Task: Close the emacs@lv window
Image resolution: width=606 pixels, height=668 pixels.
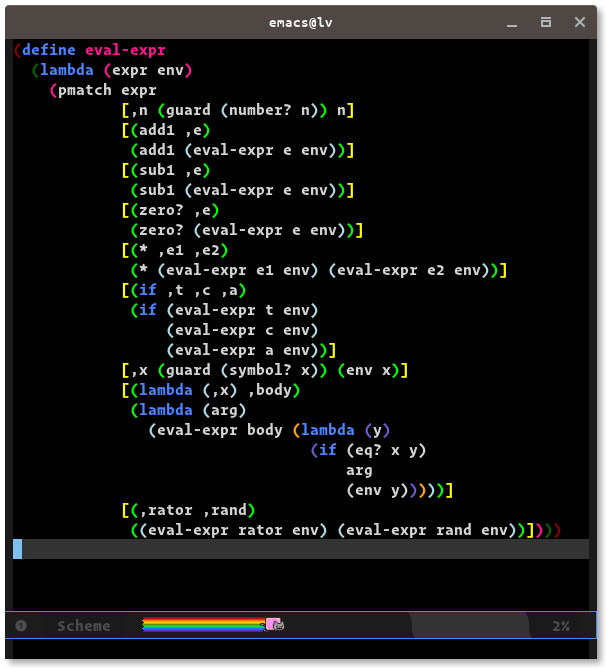Action: click(x=580, y=22)
